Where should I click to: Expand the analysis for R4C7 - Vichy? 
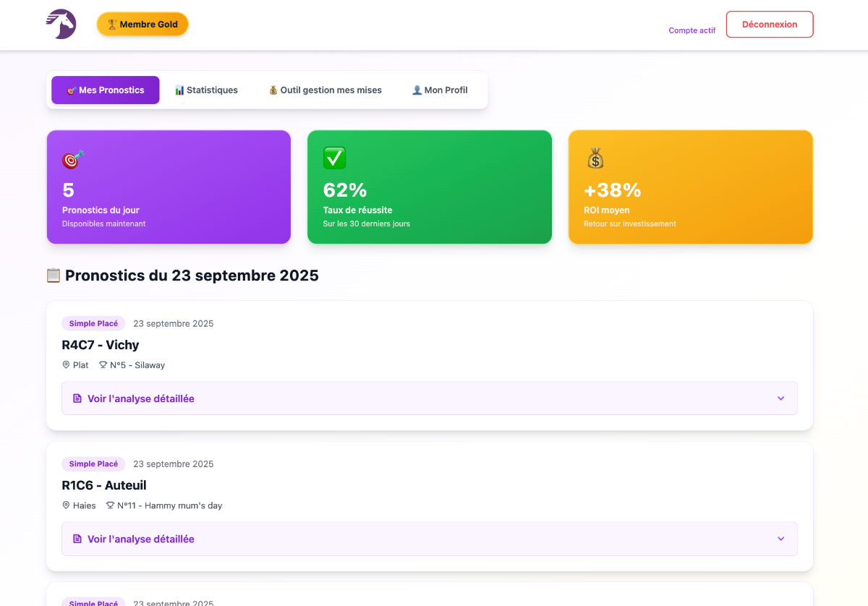coord(430,398)
